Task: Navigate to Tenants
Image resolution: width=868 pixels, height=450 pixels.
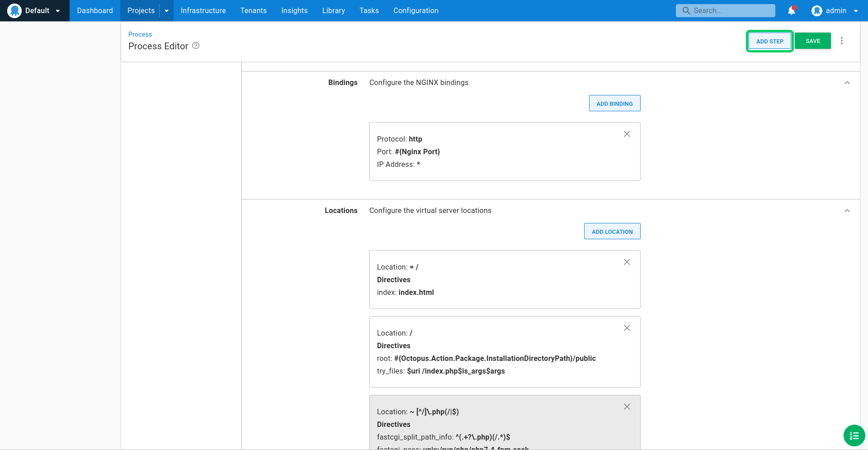Action: pyautogui.click(x=254, y=10)
